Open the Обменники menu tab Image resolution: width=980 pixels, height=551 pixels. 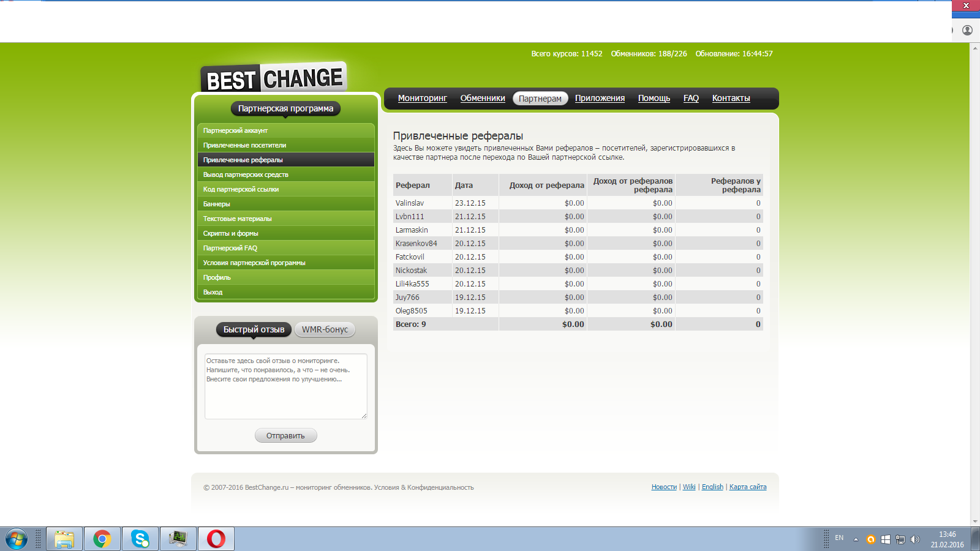tap(483, 98)
